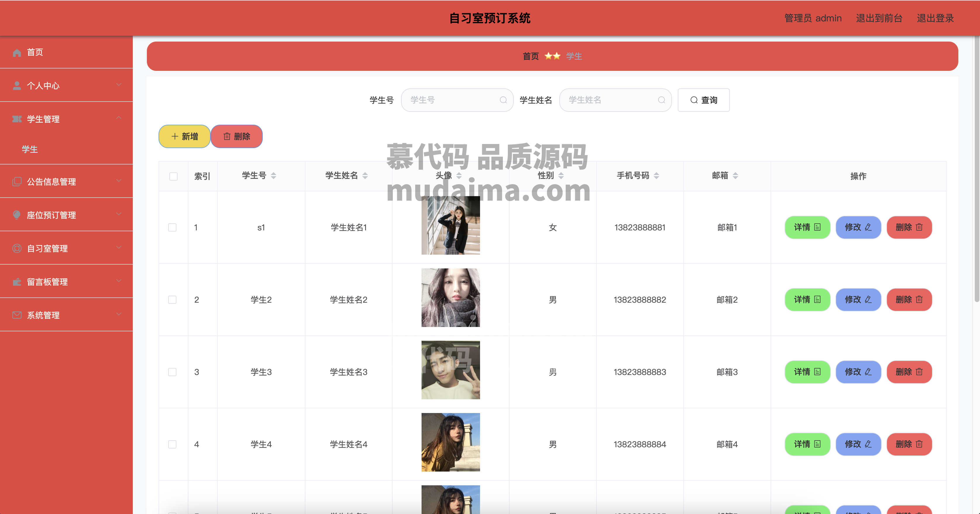Click 删除 for 学生2
The image size is (980, 514).
[909, 300]
